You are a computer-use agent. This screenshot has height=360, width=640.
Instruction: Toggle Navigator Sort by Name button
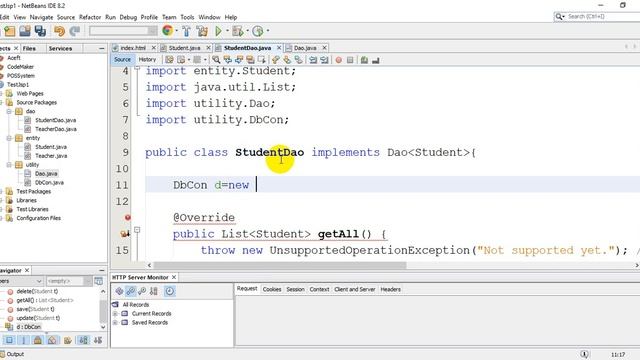tap(83, 340)
